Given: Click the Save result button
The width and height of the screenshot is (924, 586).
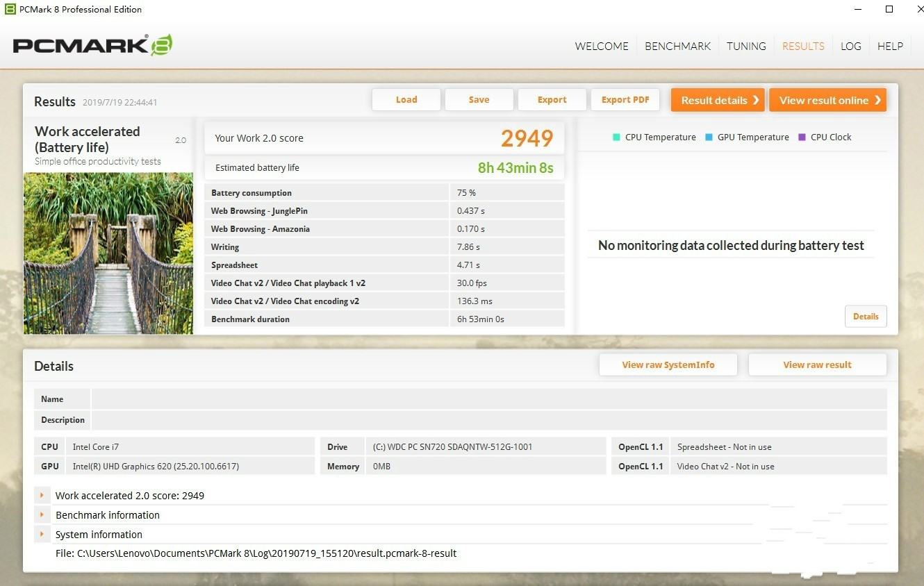Looking at the screenshot, I should [x=479, y=99].
